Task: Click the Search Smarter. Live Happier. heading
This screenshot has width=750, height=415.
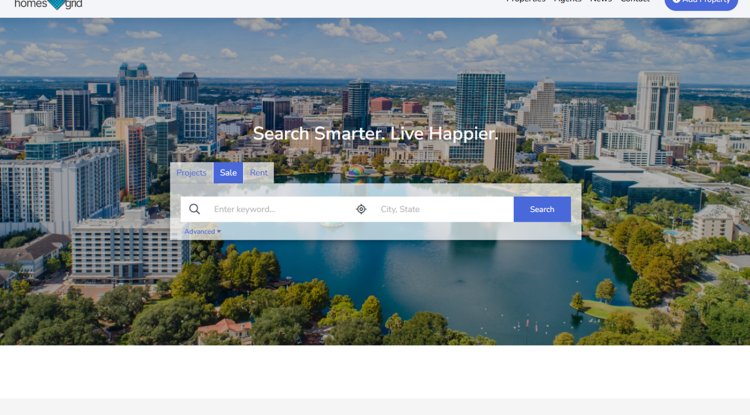Action: click(x=375, y=133)
